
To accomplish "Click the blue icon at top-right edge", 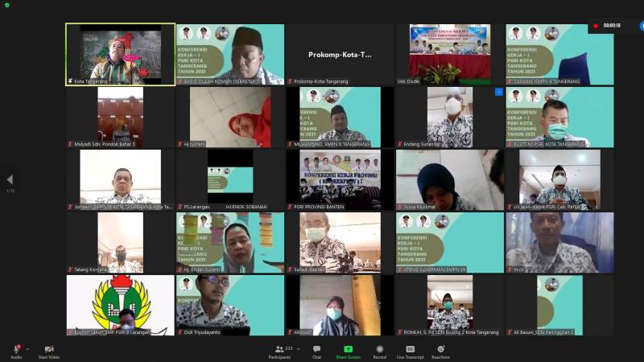I will 641,26.
